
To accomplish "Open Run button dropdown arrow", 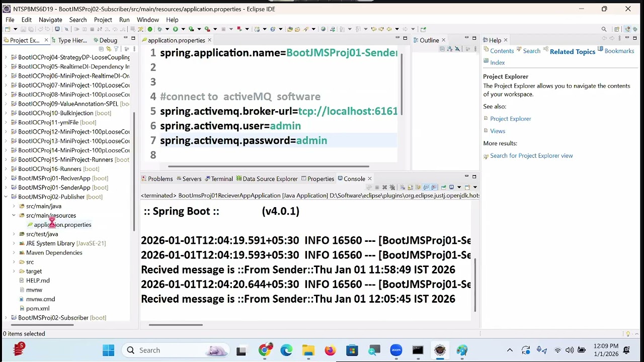I will pyautogui.click(x=183, y=29).
